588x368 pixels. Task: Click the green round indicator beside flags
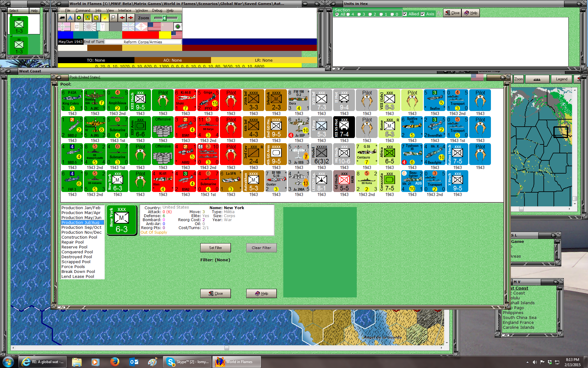click(x=178, y=27)
